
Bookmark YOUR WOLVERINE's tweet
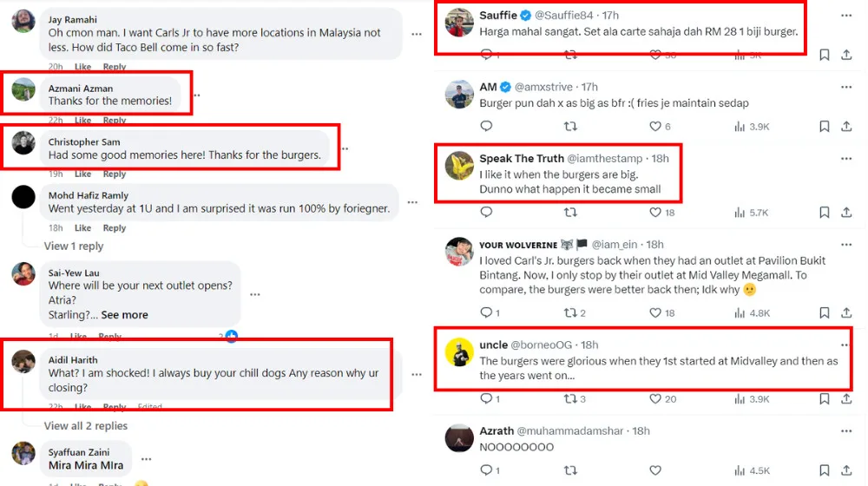click(x=824, y=313)
